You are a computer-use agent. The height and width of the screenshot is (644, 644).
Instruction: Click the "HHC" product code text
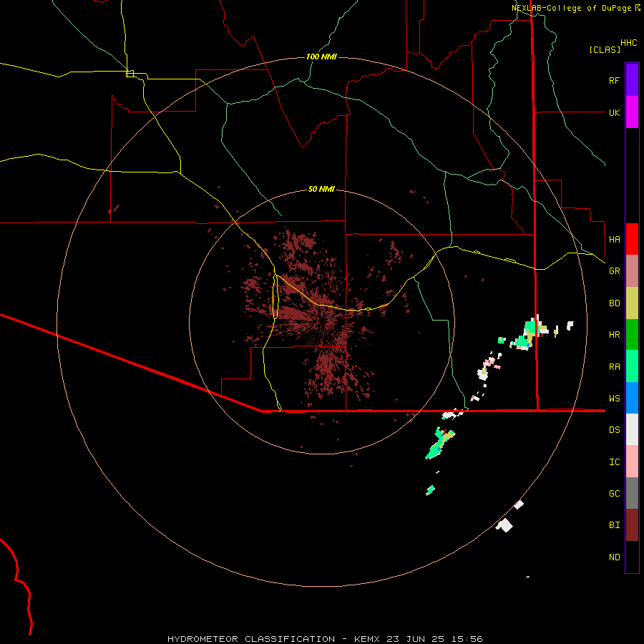click(x=628, y=43)
